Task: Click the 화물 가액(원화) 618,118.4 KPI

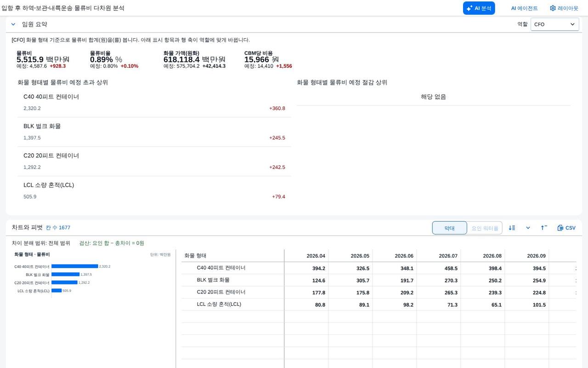Action: 194,59
